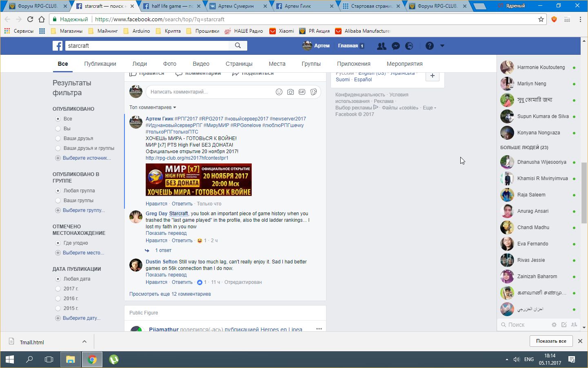Open chat with Harmonie Koutouteng

pyautogui.click(x=538, y=67)
